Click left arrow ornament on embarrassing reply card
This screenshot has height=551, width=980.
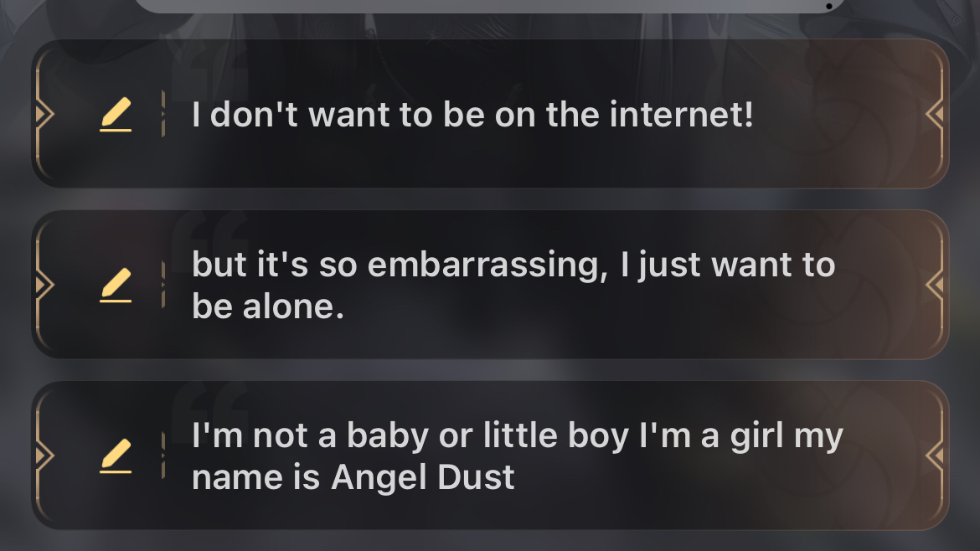[x=44, y=284]
